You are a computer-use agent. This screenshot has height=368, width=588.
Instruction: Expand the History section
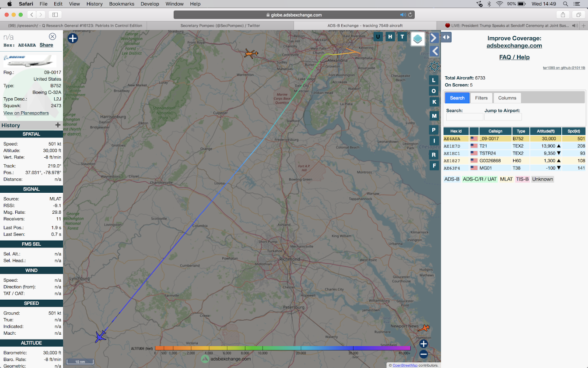[x=58, y=125]
